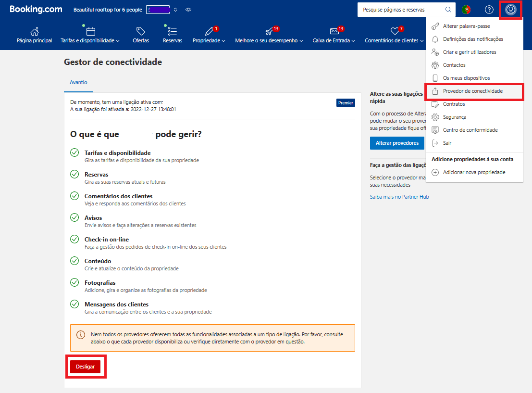The width and height of the screenshot is (532, 393).
Task: Click Sair to log out
Action: coord(474,143)
